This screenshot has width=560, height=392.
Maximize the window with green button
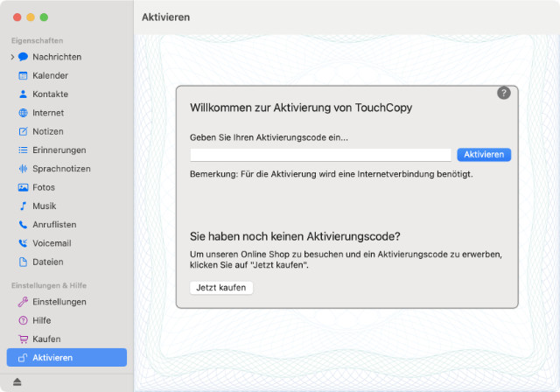[x=44, y=17]
